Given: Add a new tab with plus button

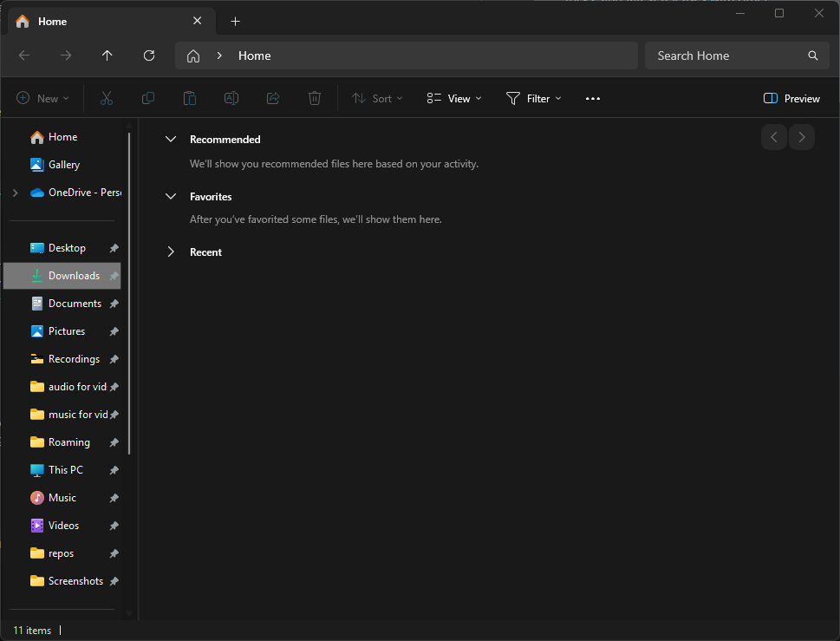Looking at the screenshot, I should point(235,22).
